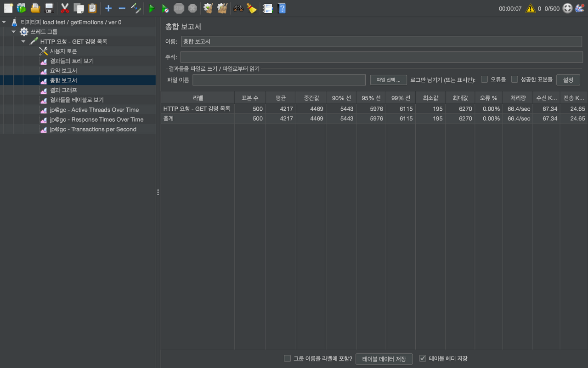The image size is (588, 368).
Task: Select 결과들의 트리 보기 listener
Action: tap(72, 61)
